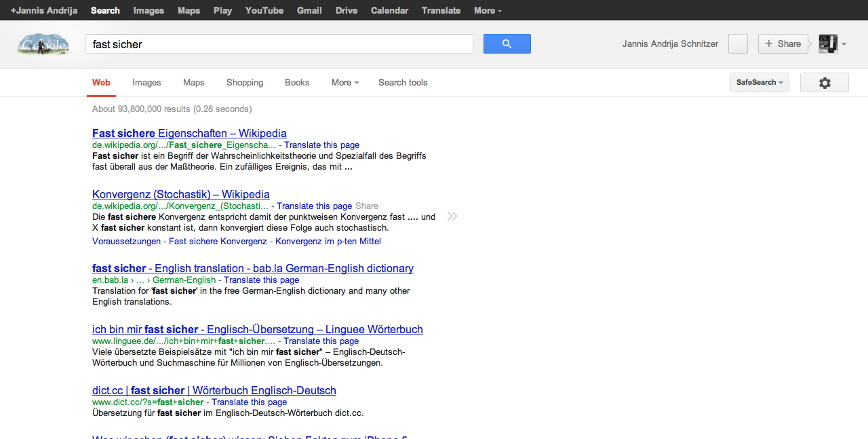Go to Images in top black bar
Screen dimensions: 868x439
click(x=149, y=10)
